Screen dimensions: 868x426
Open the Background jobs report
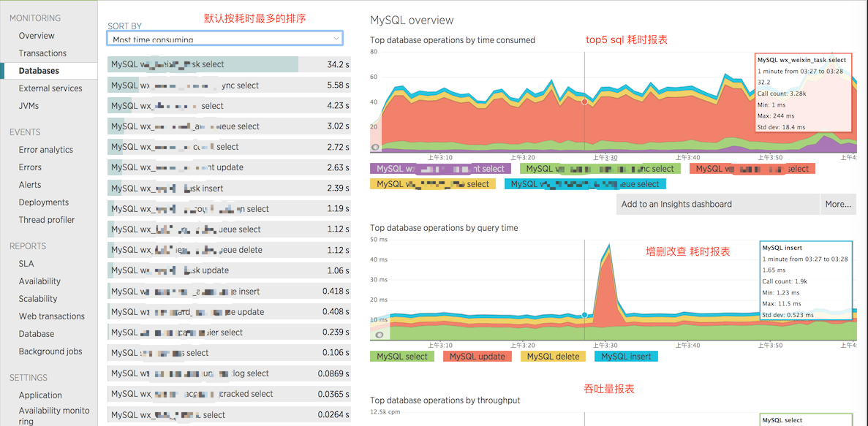pos(50,351)
